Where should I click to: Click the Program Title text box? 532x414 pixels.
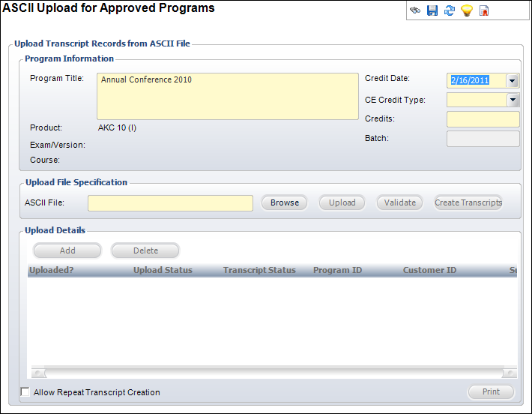pyautogui.click(x=228, y=96)
